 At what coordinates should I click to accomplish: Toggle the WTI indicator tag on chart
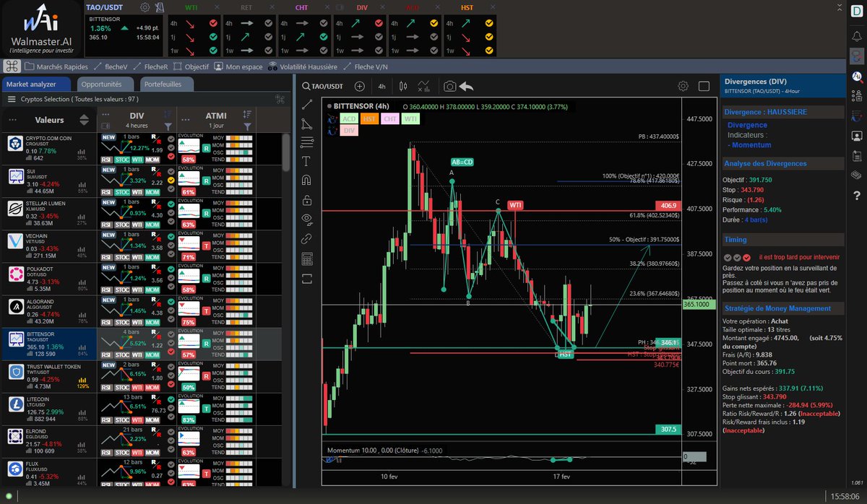point(410,118)
